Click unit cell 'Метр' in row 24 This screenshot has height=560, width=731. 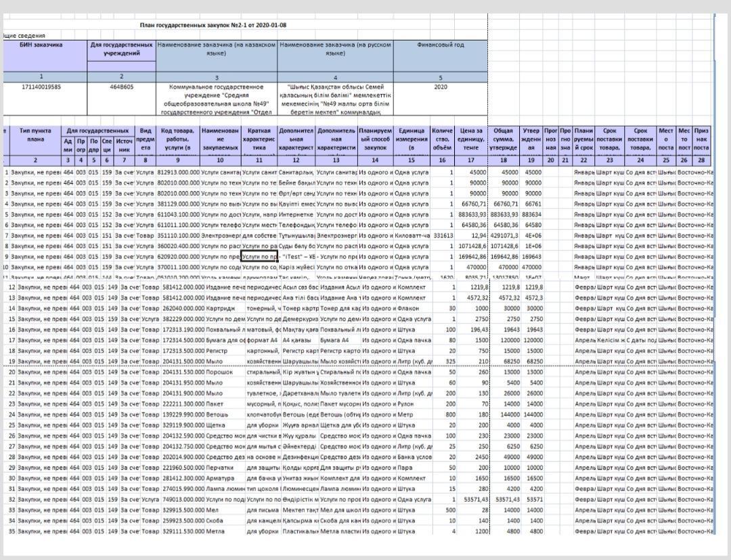click(414, 415)
